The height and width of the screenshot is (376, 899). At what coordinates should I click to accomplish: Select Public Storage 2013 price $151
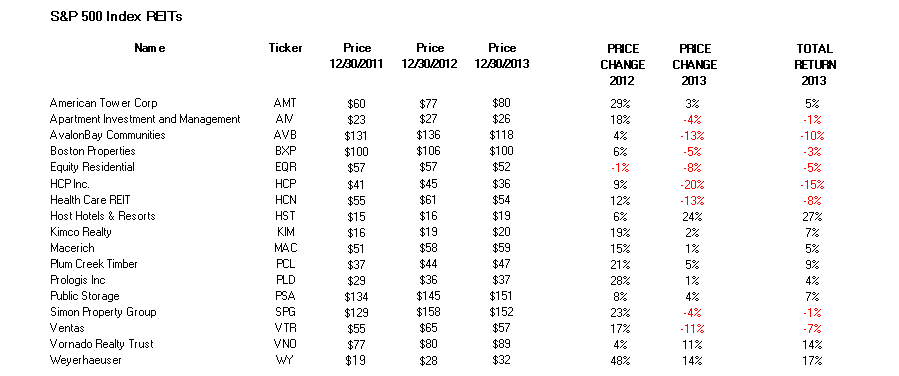point(502,296)
